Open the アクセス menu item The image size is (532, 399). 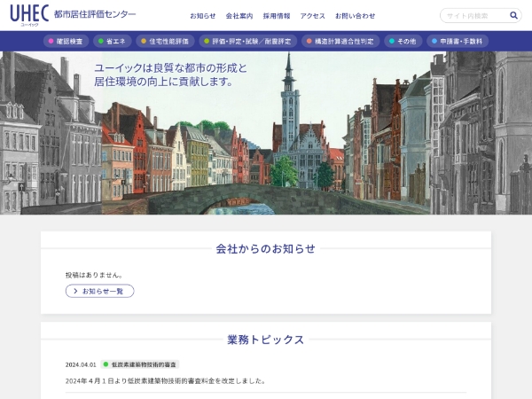(312, 16)
